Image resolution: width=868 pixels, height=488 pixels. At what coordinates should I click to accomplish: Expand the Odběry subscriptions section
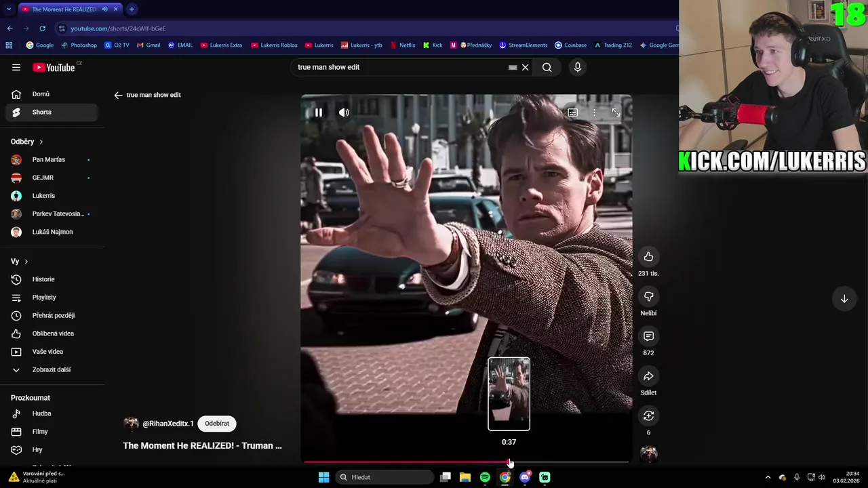pos(27,142)
